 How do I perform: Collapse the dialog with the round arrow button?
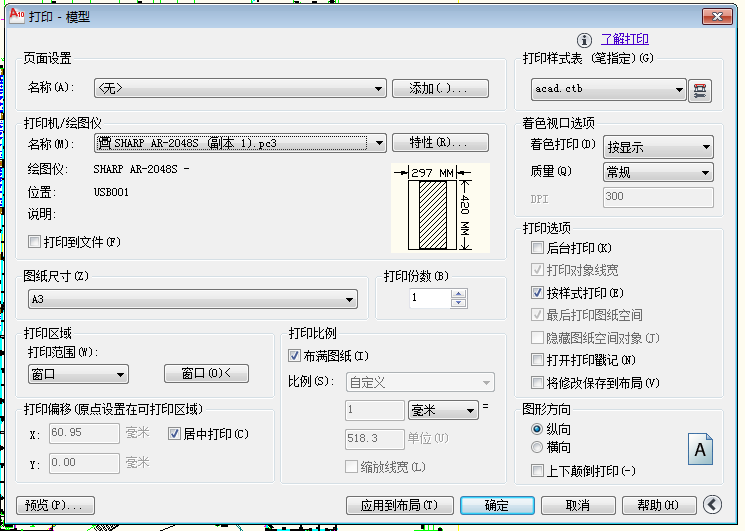pos(712,504)
